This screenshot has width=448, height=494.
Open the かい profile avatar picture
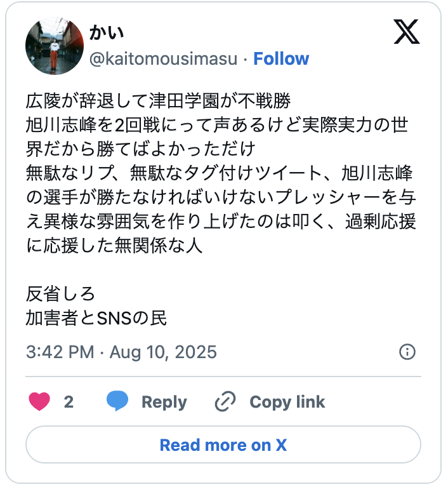(x=55, y=46)
